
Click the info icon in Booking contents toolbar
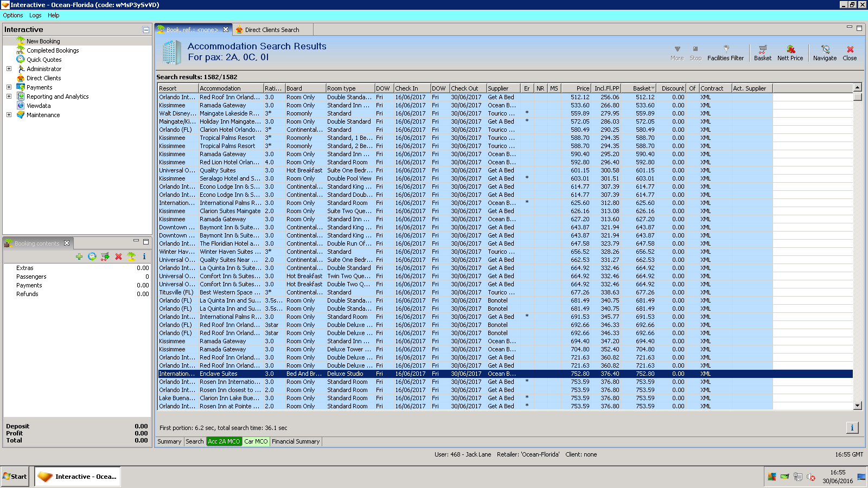coord(144,256)
